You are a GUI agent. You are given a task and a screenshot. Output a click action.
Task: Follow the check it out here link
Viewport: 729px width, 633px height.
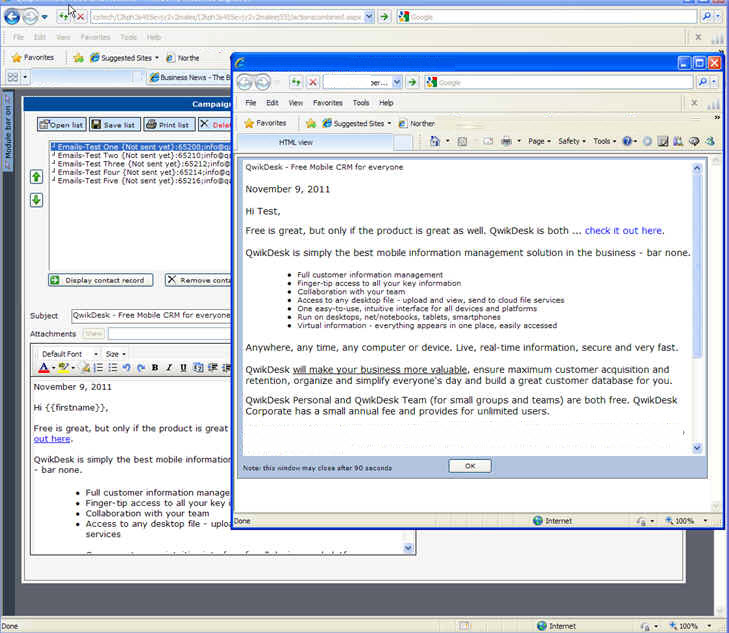[623, 231]
